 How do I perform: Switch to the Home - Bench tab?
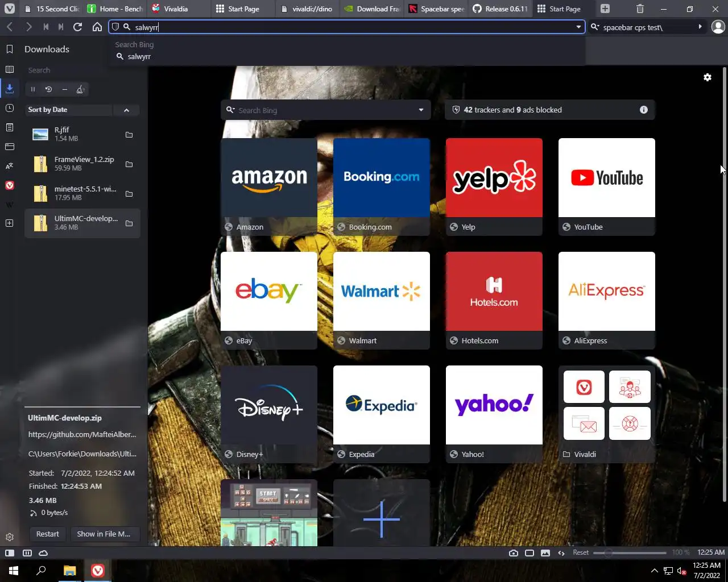(115, 9)
